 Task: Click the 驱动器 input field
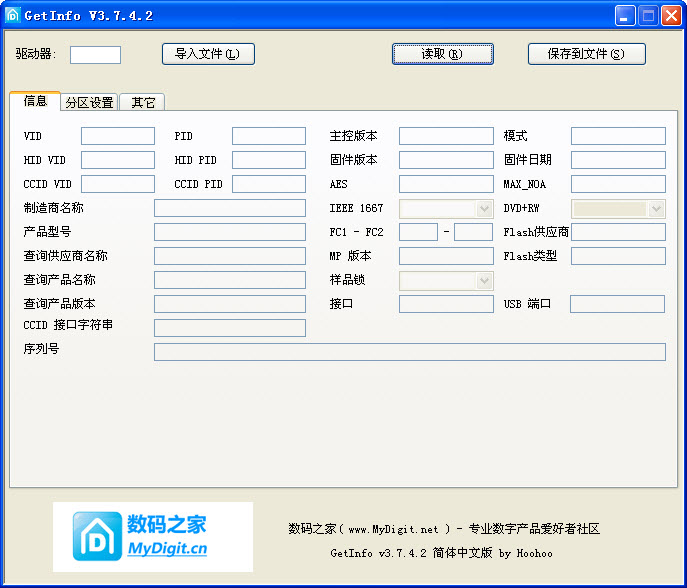tap(95, 55)
